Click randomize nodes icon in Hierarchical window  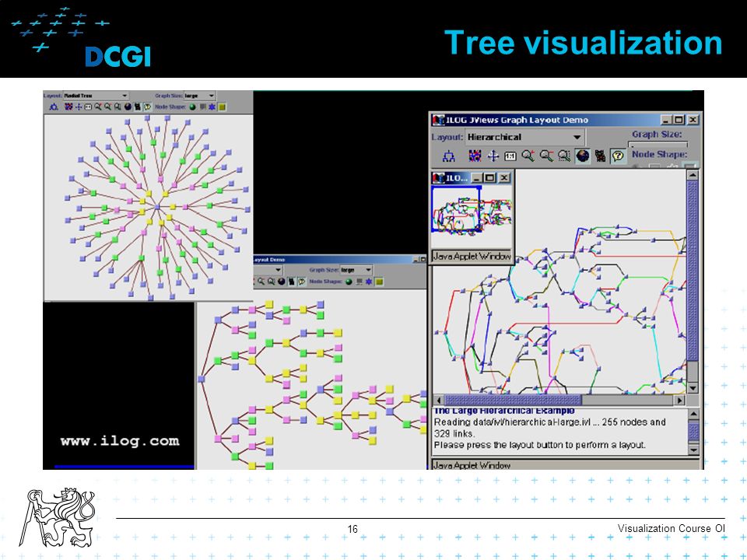pos(475,156)
